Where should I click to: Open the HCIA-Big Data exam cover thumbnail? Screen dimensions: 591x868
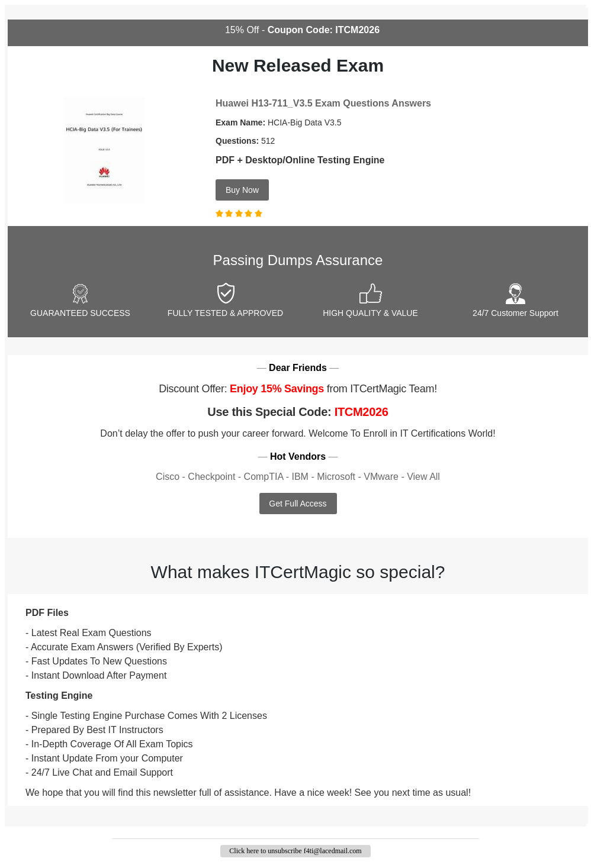click(104, 150)
